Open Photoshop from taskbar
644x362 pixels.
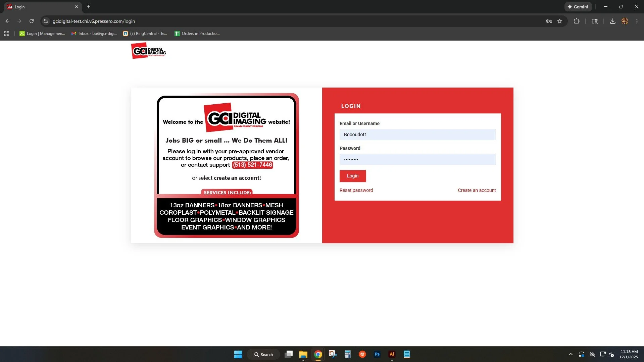377,354
